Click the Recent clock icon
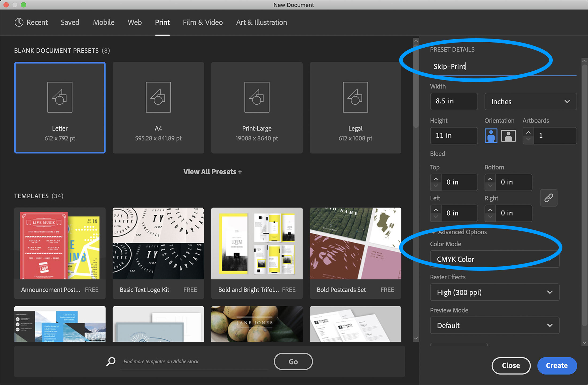Image resolution: width=588 pixels, height=385 pixels. 19,22
